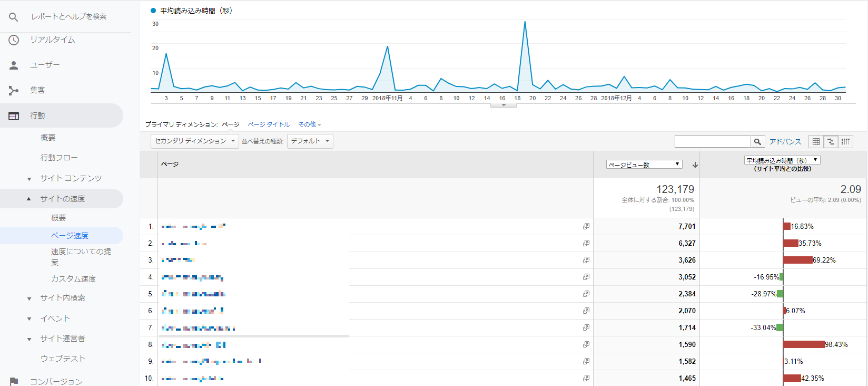Switch primary dimension to ページ タイトル
The image size is (868, 386).
click(269, 124)
